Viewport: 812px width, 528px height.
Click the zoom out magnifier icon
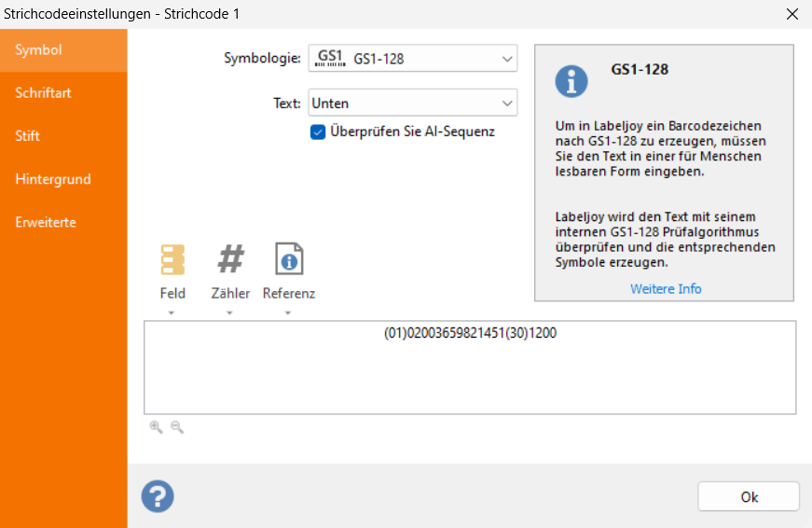pos(177,427)
